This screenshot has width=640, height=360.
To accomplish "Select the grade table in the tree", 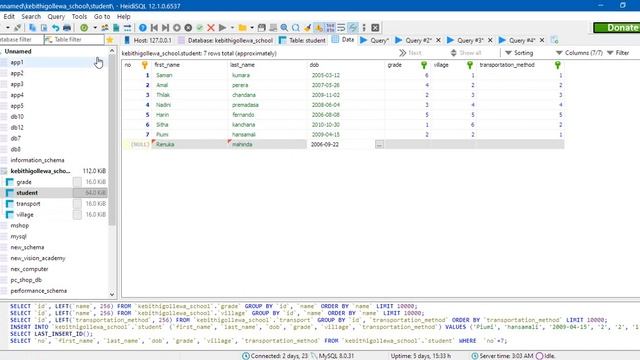I will click(24, 182).
